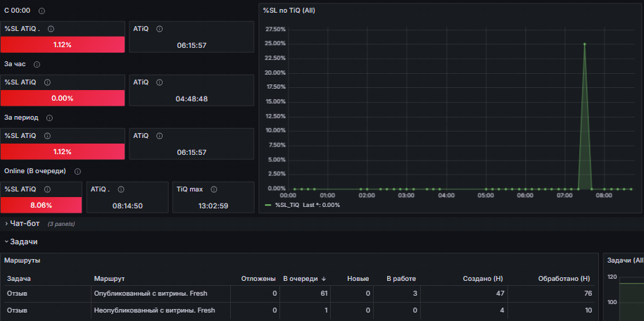644x321 pixels.
Task: Click the Маршруты panel title
Action: coord(23,260)
